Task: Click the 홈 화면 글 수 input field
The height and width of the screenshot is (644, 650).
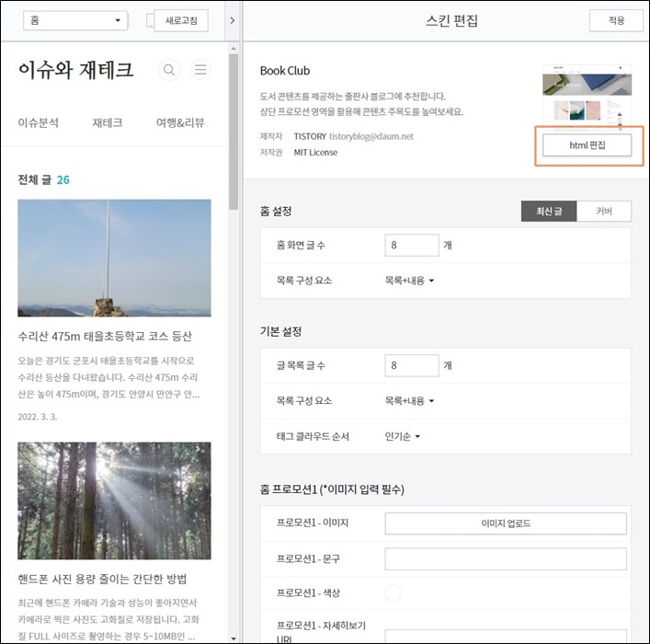Action: [412, 246]
